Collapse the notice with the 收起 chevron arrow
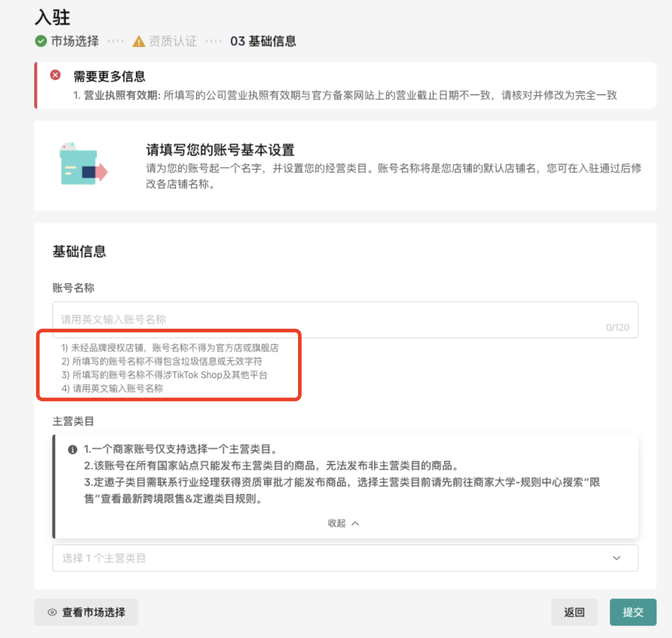The image size is (672, 638). [x=355, y=523]
